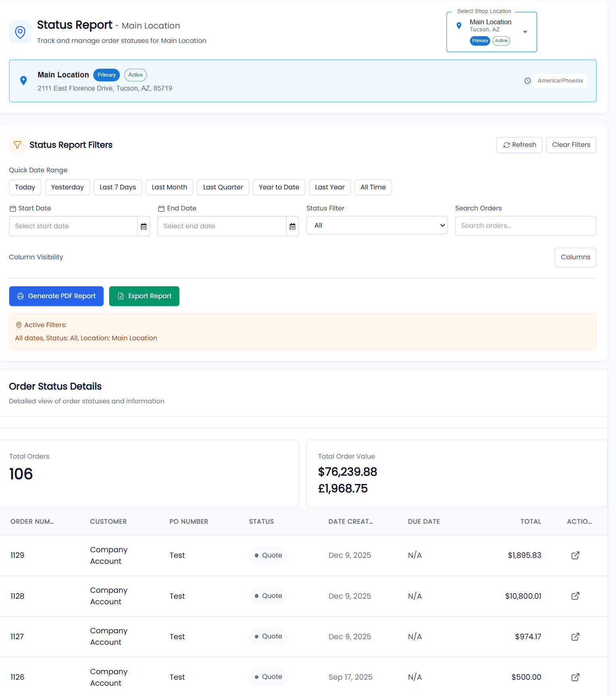Click order number 1126
This screenshot has width=616, height=696.
click(x=17, y=677)
